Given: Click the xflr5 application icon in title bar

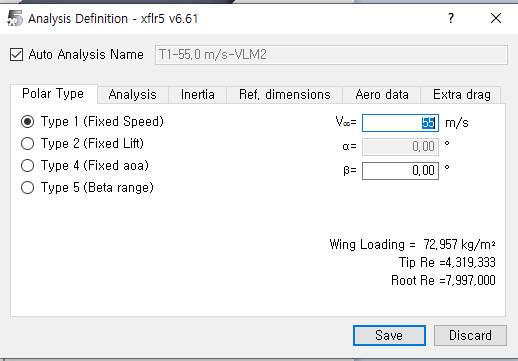Looking at the screenshot, I should point(15,18).
